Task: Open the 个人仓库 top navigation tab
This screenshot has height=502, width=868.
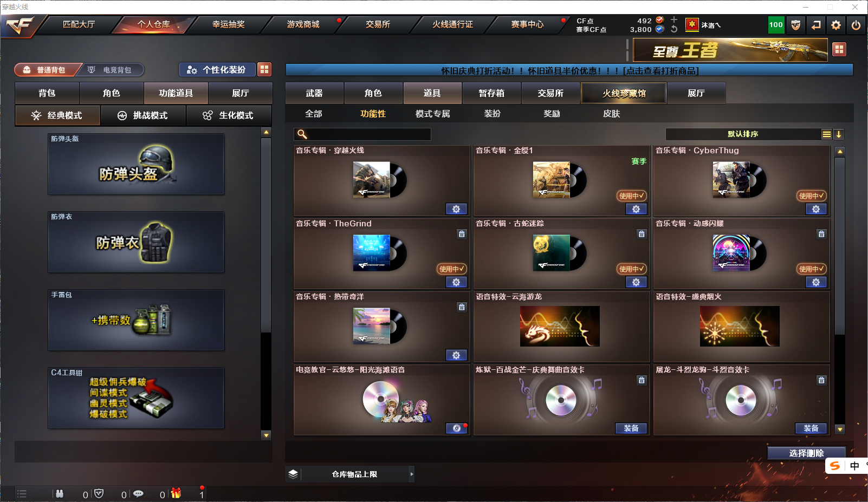Action: (x=153, y=24)
